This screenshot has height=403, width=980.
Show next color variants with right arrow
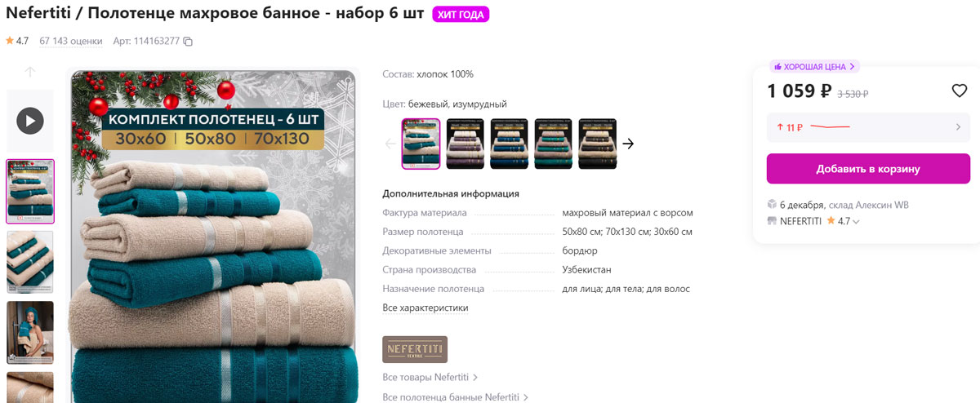[628, 144]
